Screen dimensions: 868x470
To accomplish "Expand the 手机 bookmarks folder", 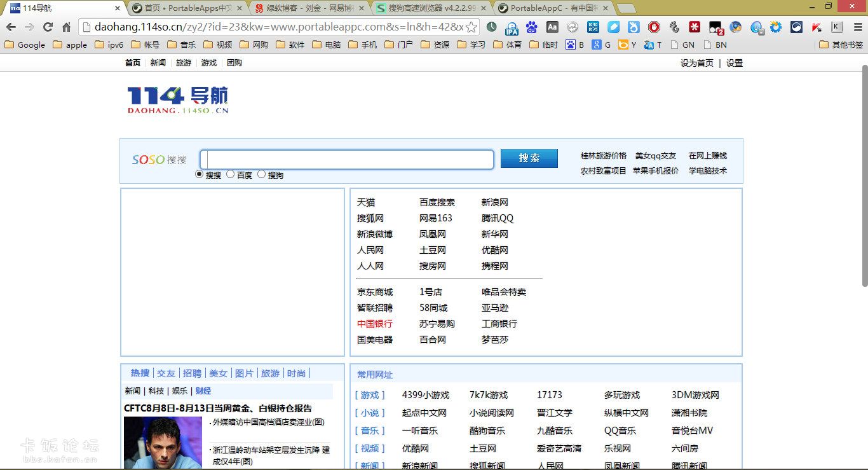I will click(363, 45).
